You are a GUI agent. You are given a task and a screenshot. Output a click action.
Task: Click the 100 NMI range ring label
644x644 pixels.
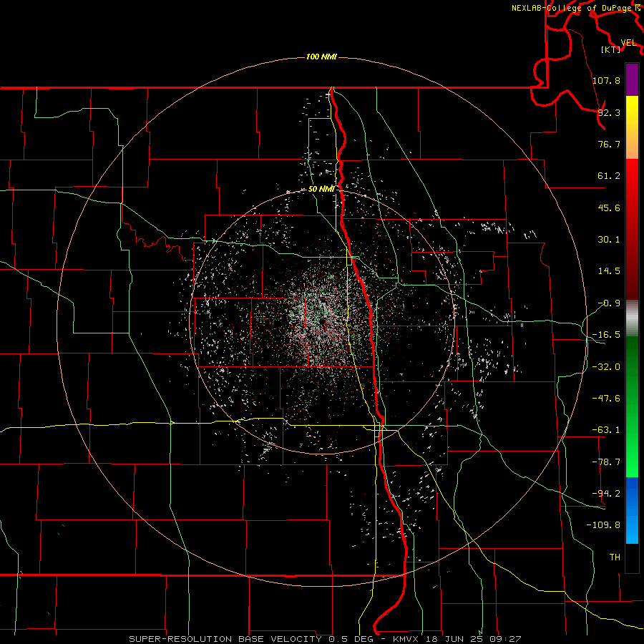pos(321,57)
